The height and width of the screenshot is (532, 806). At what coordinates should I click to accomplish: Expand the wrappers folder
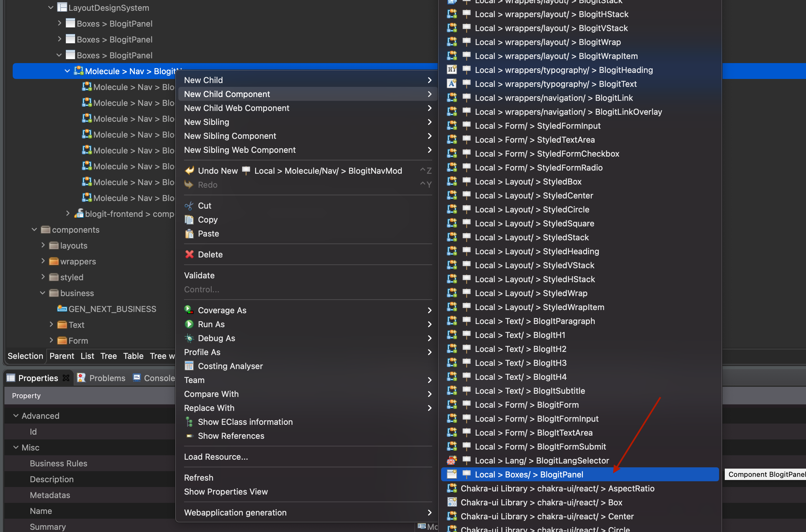[43, 261]
